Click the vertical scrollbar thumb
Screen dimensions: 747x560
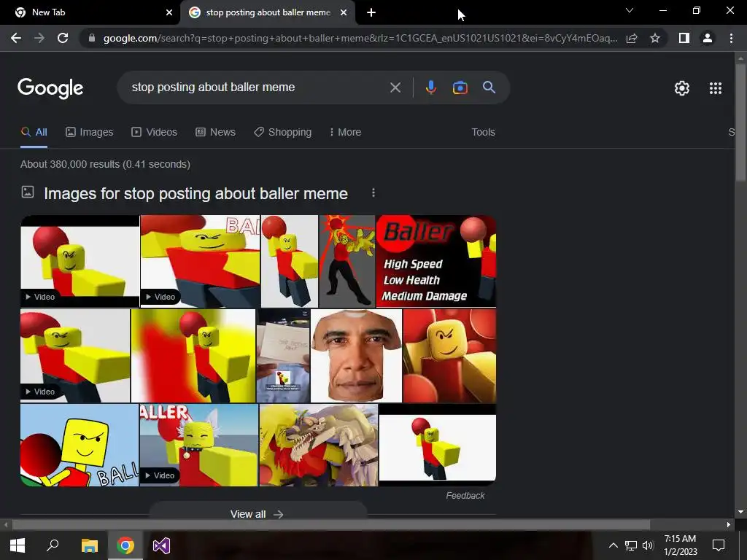pos(740,122)
